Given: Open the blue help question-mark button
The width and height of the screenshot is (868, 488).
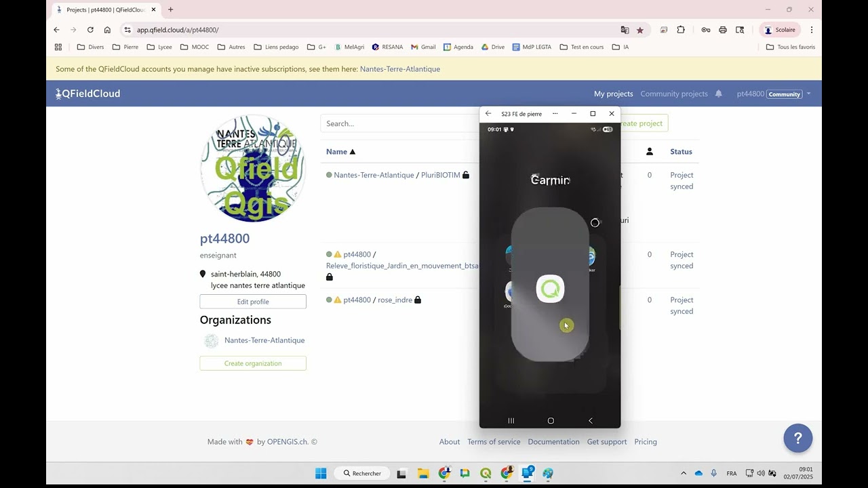Looking at the screenshot, I should click(x=798, y=439).
